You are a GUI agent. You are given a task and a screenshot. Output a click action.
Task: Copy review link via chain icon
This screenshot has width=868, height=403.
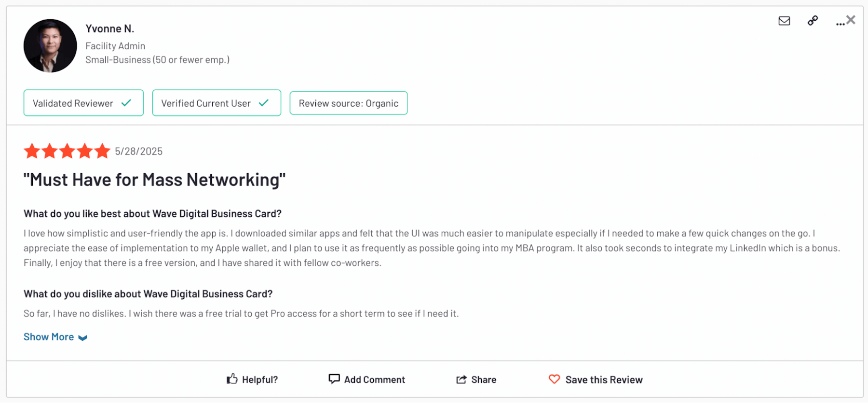813,21
